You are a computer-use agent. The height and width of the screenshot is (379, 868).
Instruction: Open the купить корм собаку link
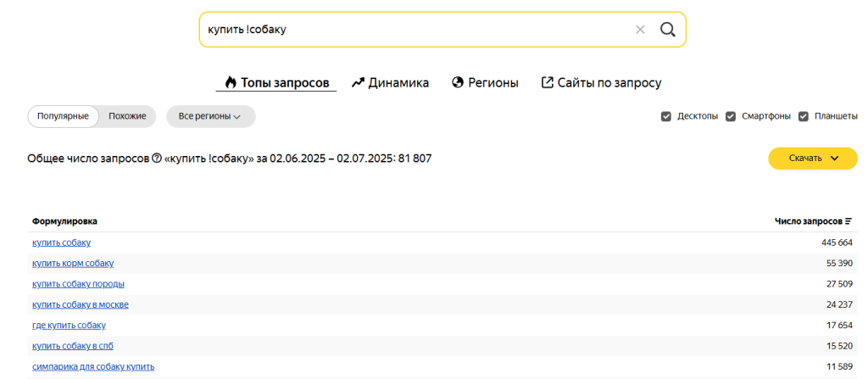click(x=73, y=263)
